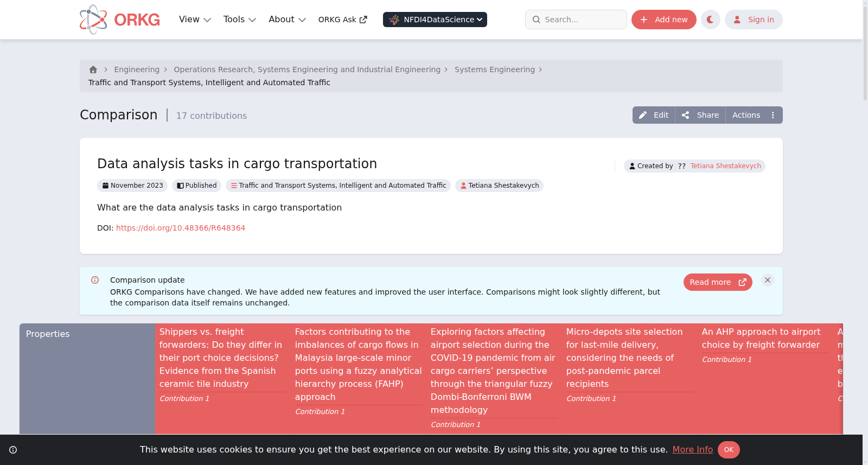Screen dimensions: 868x465
Task: Click the user icon on Sign in
Action: click(x=737, y=20)
